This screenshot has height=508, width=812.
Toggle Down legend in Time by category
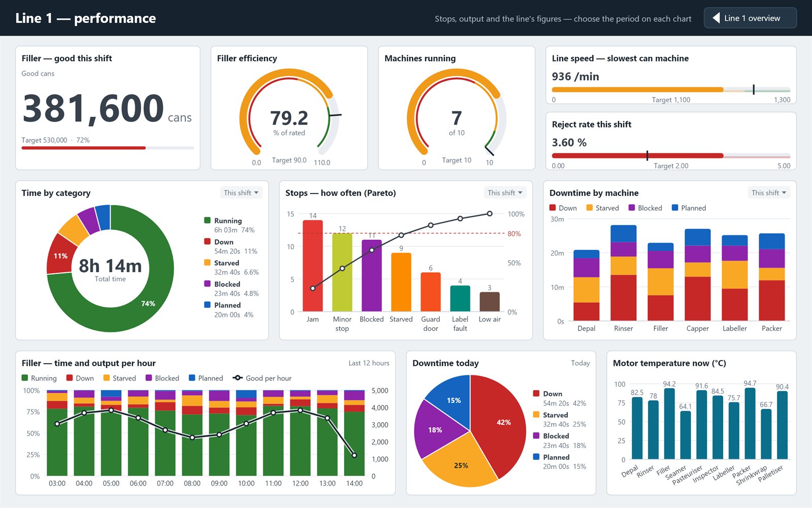tap(231, 246)
